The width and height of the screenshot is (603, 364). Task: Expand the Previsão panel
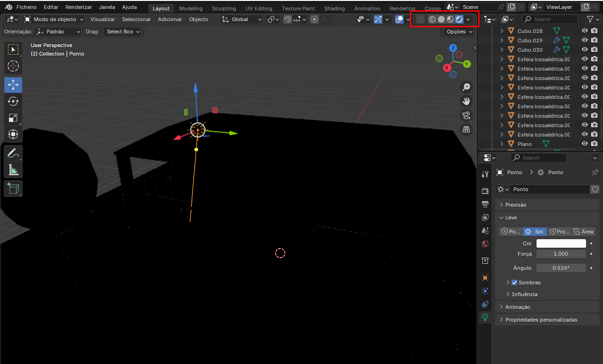547,205
